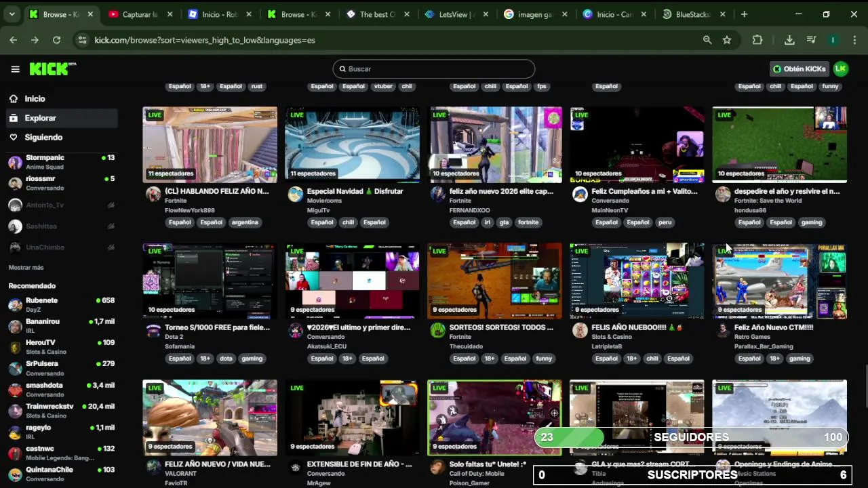Open recommended channel HerouTV
This screenshot has height=488, width=868.
(x=61, y=346)
